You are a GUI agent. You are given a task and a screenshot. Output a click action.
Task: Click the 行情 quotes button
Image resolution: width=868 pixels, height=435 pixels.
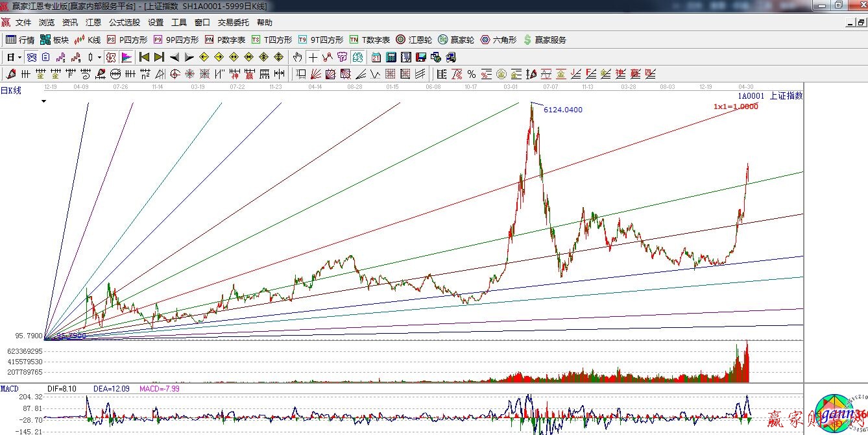(x=20, y=40)
